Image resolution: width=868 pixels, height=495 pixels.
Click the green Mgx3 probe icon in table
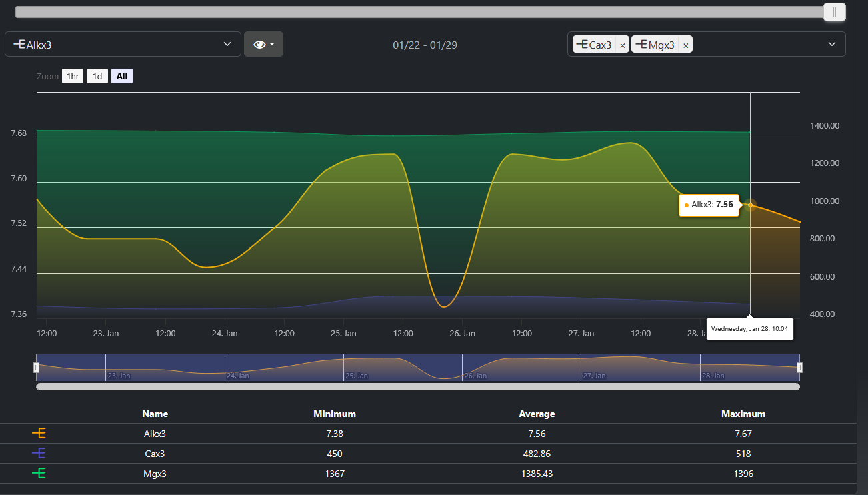39,474
